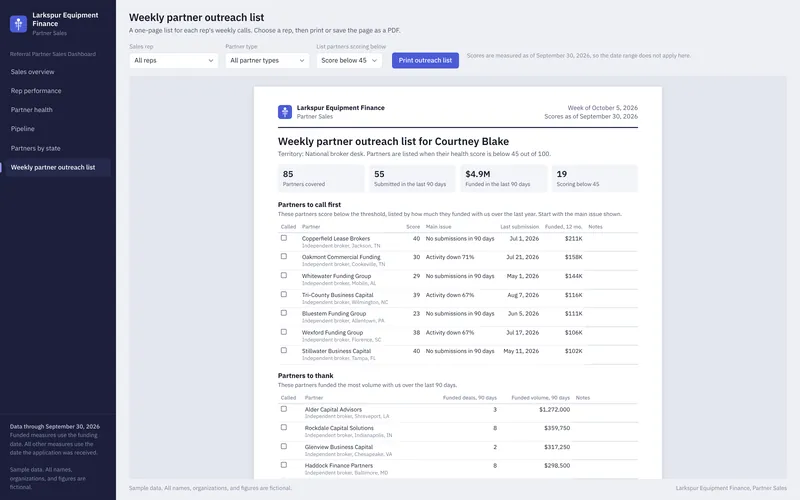
Task: Click the Larkspur logo icon in sidebar
Action: pyautogui.click(x=18, y=23)
